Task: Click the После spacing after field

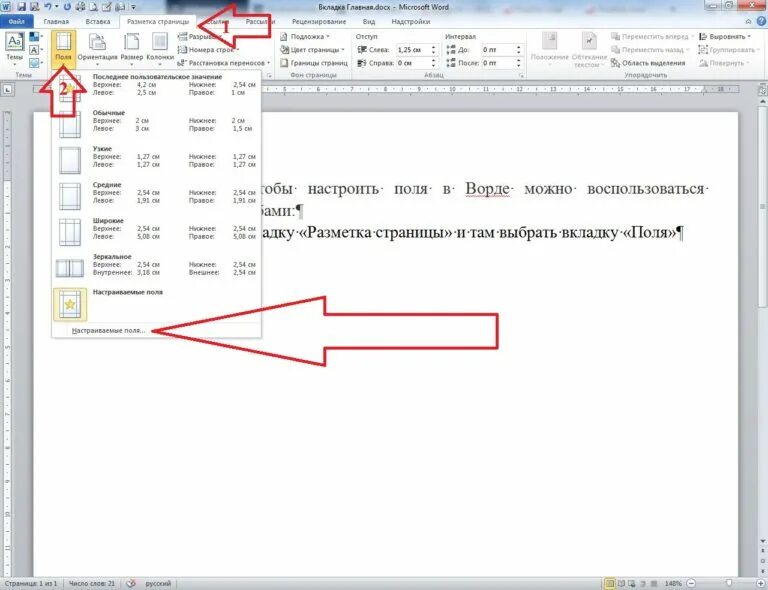Action: pos(497,63)
